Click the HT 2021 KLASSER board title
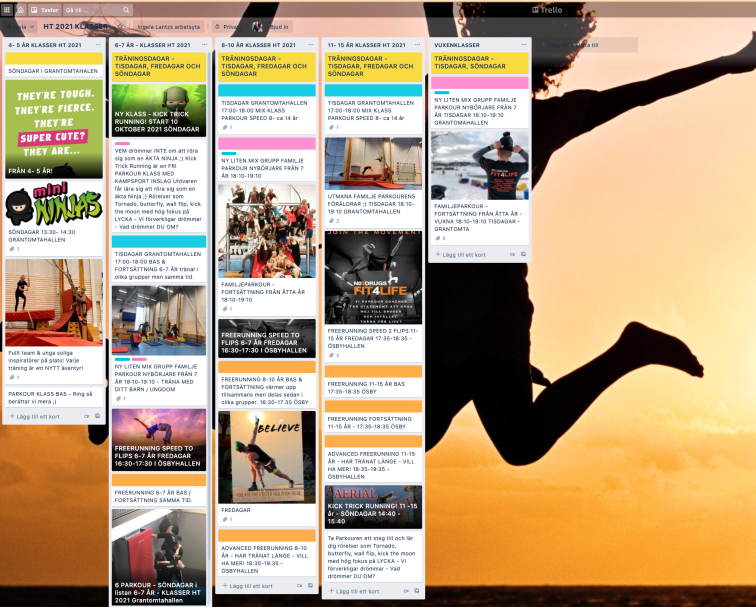 coord(76,27)
